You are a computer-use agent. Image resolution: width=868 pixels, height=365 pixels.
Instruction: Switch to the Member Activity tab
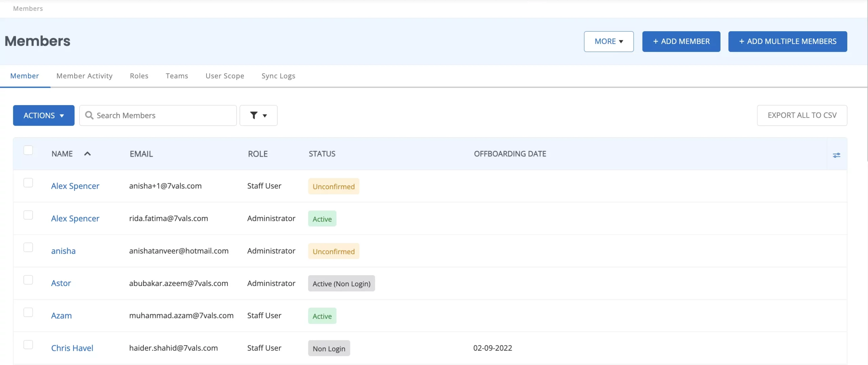[84, 76]
